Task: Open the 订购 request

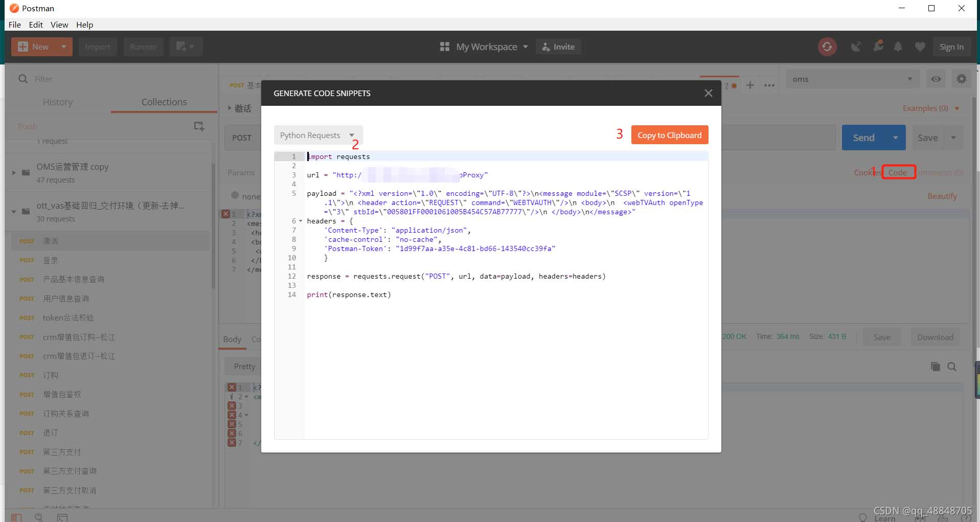Action: [110, 375]
